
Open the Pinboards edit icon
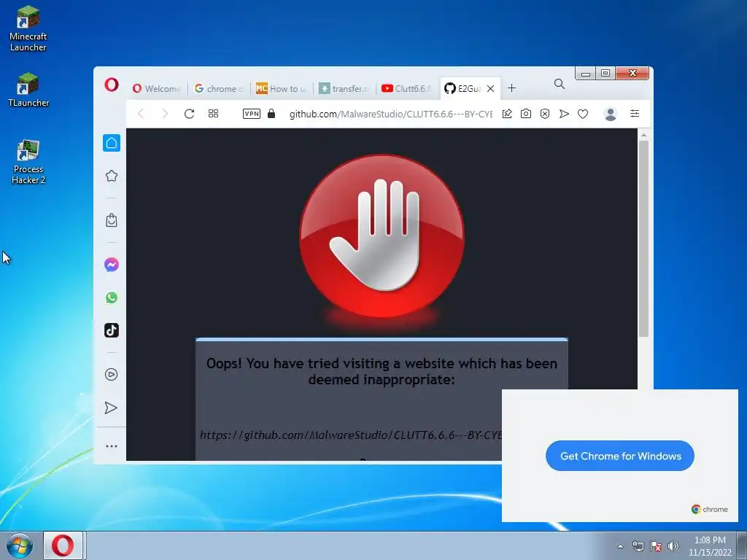click(x=508, y=114)
